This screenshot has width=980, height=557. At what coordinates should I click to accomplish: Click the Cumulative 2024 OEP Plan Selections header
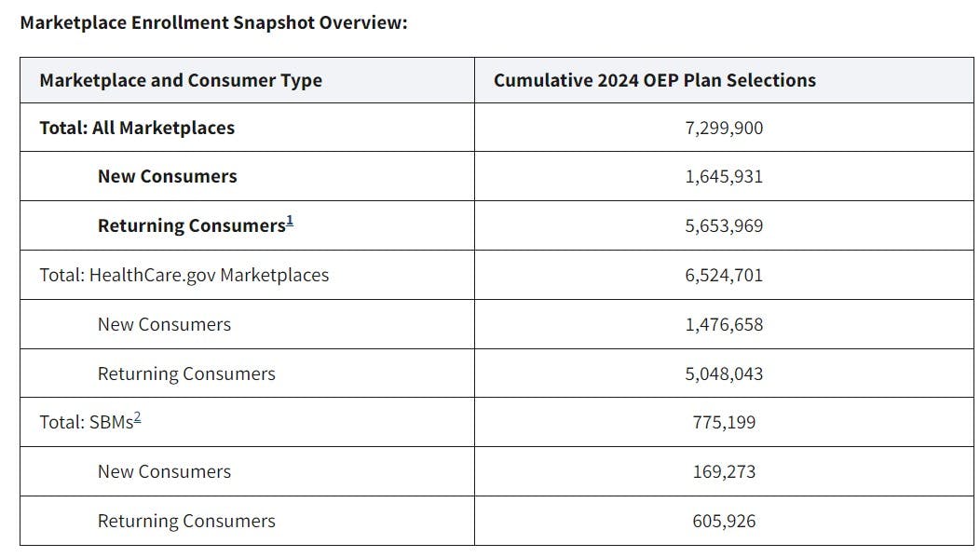(x=654, y=80)
